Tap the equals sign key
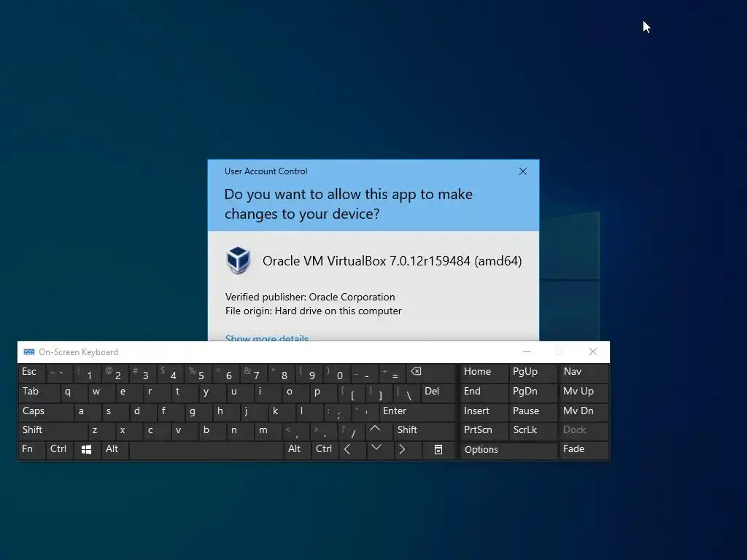The height and width of the screenshot is (560, 747). tap(392, 374)
